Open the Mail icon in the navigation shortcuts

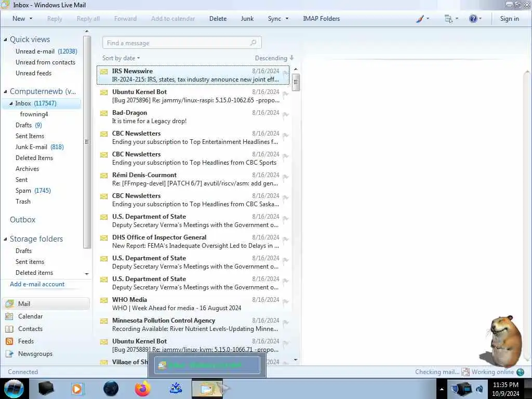[9, 303]
